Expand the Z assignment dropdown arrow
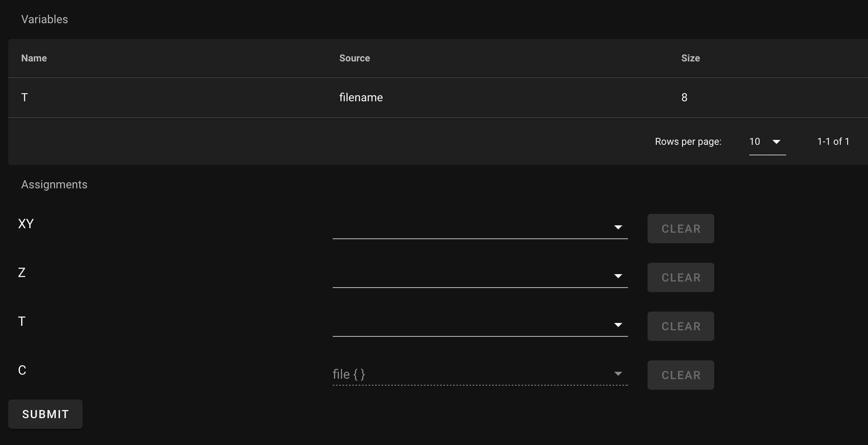Screen dimensions: 868x445 coord(618,276)
